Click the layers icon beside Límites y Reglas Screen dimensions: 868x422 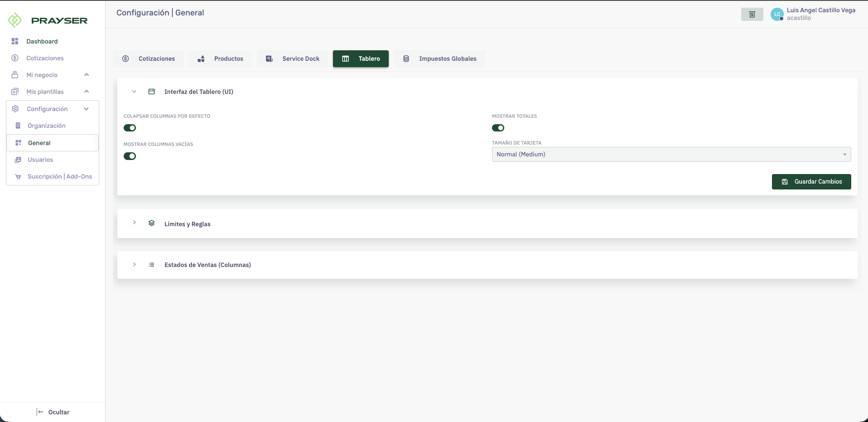[x=152, y=223]
